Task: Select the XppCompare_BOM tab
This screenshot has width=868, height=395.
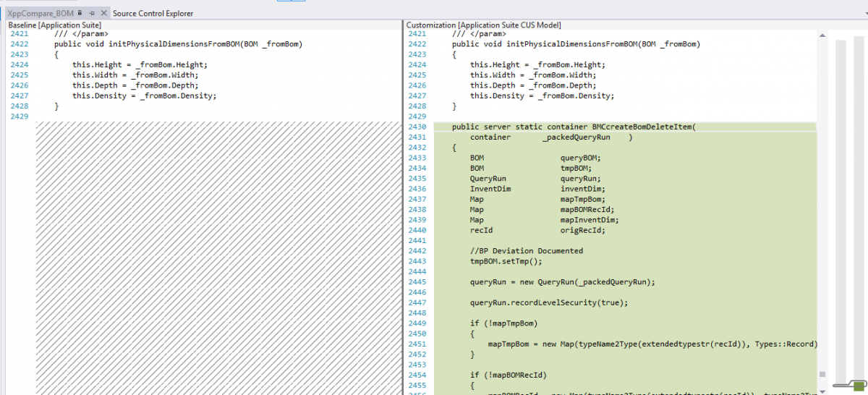Action: coord(41,13)
